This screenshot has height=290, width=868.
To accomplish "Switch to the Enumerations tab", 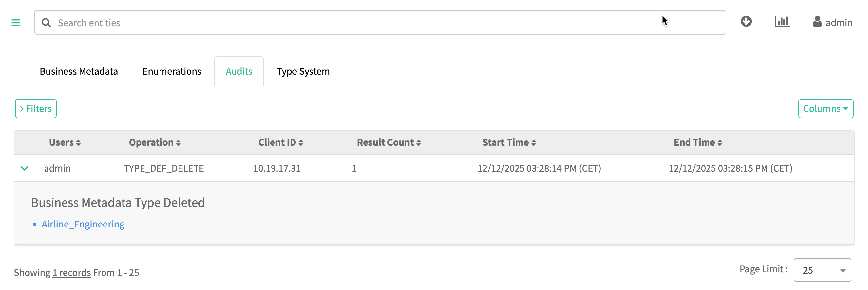I will pos(172,71).
